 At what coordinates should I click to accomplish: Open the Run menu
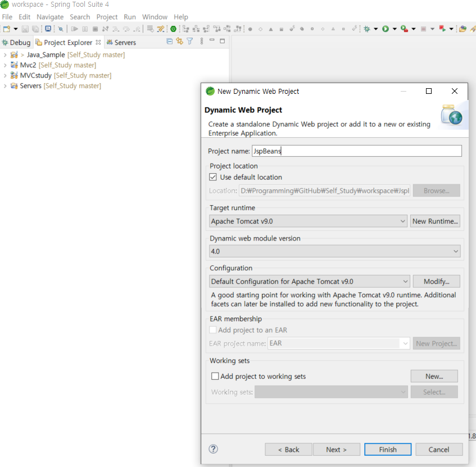click(130, 17)
